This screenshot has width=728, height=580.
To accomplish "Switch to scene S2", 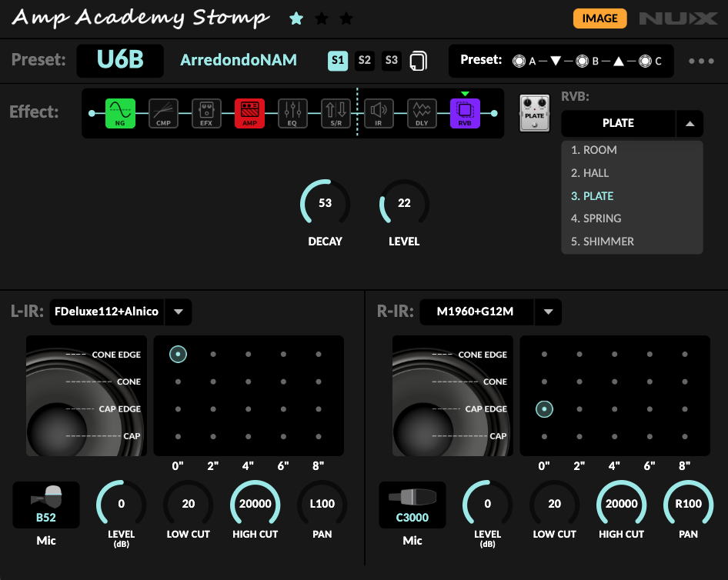I will pyautogui.click(x=365, y=60).
